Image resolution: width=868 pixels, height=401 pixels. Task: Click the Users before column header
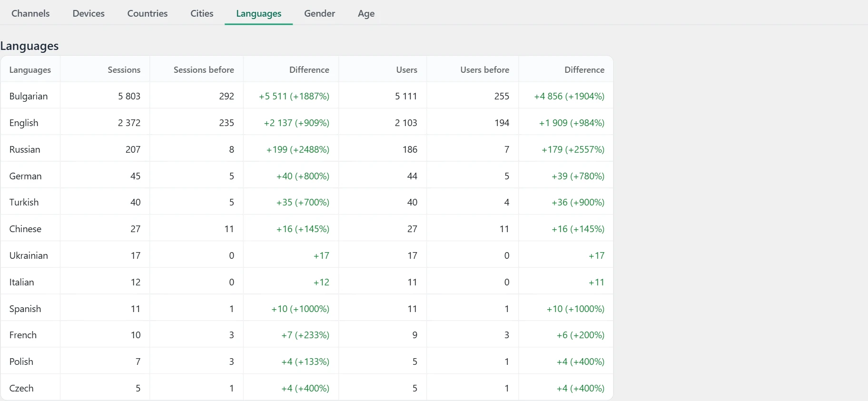point(485,69)
